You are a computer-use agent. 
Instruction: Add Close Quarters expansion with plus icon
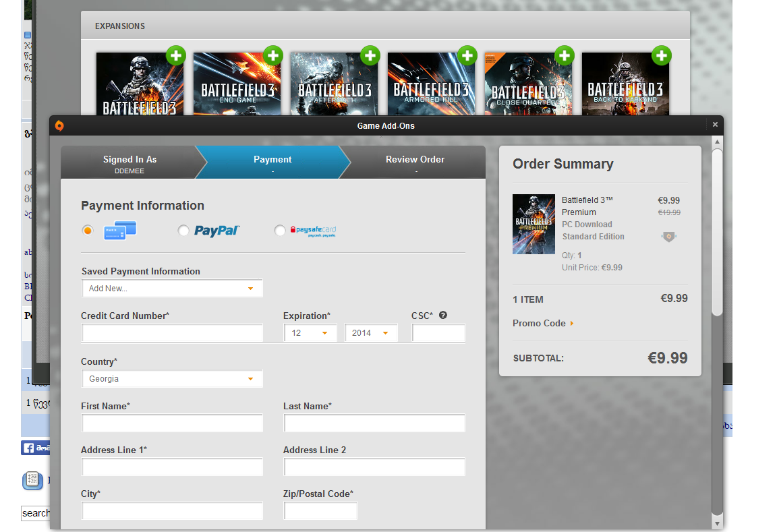pos(565,55)
